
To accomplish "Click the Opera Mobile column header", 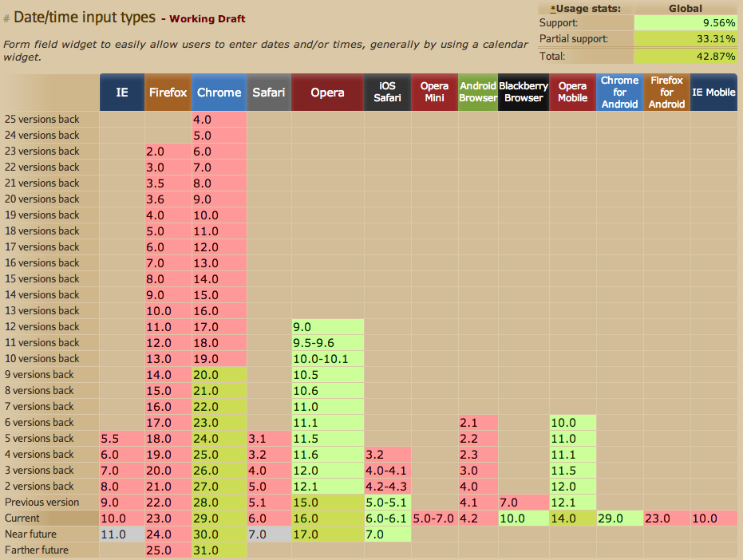I will (572, 92).
